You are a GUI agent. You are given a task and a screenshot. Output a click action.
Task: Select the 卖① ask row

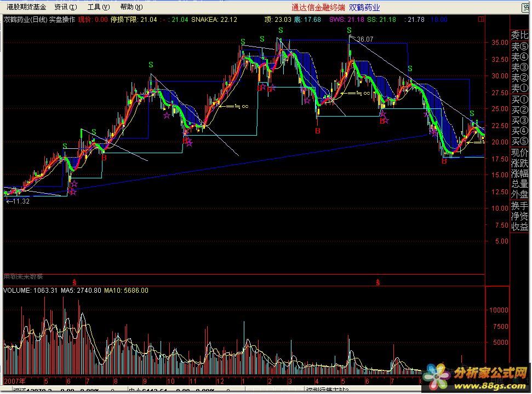(x=519, y=88)
